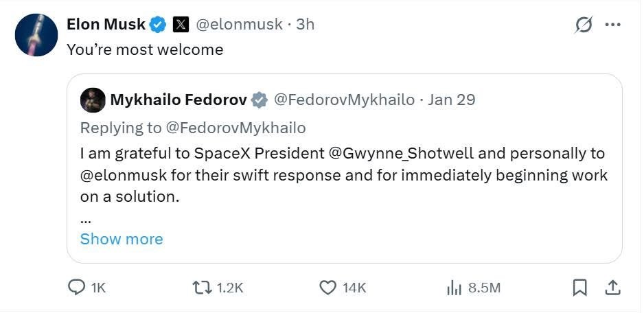Open view analytics bar chart icon
This screenshot has width=644, height=313.
tap(454, 288)
